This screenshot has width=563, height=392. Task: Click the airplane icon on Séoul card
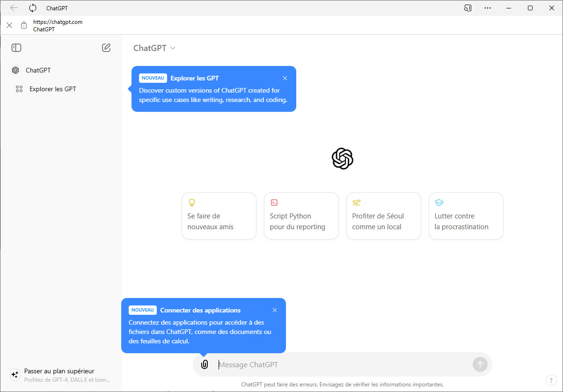tap(357, 203)
